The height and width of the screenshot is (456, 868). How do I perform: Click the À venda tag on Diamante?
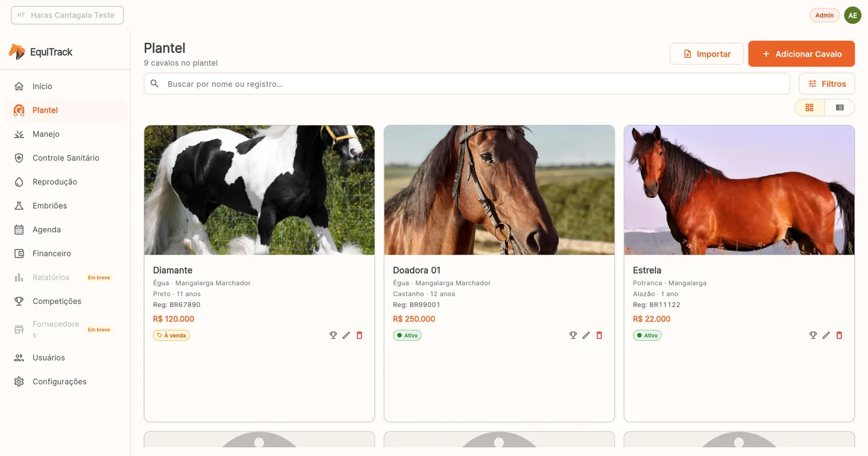[x=171, y=335]
